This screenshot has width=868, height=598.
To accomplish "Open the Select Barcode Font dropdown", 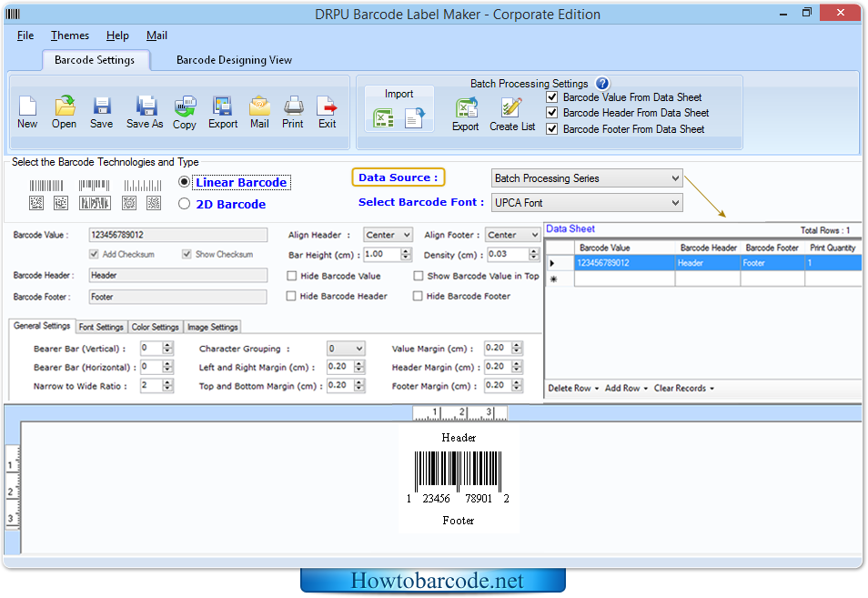I will [587, 203].
